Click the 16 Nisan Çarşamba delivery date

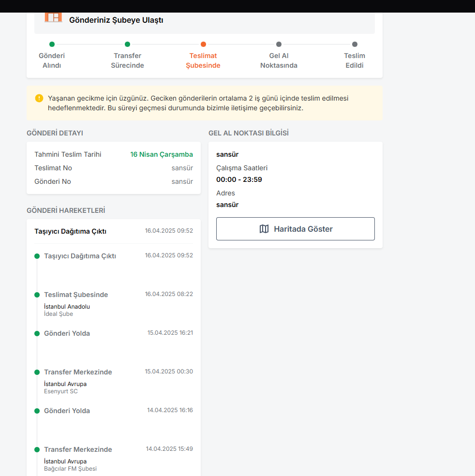click(x=162, y=154)
